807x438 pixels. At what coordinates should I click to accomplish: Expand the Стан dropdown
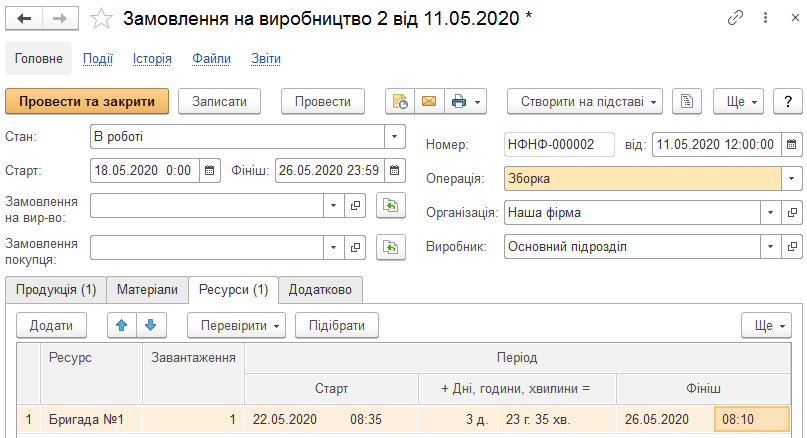coord(395,137)
